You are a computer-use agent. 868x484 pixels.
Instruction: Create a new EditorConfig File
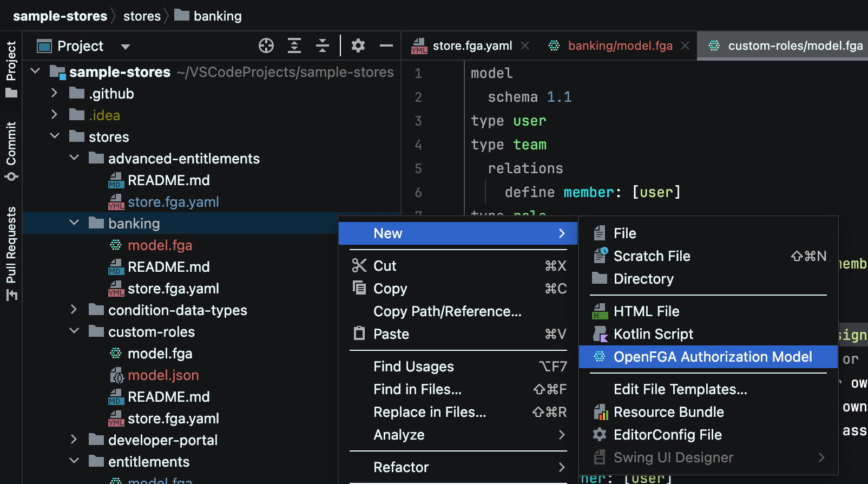[708, 435]
